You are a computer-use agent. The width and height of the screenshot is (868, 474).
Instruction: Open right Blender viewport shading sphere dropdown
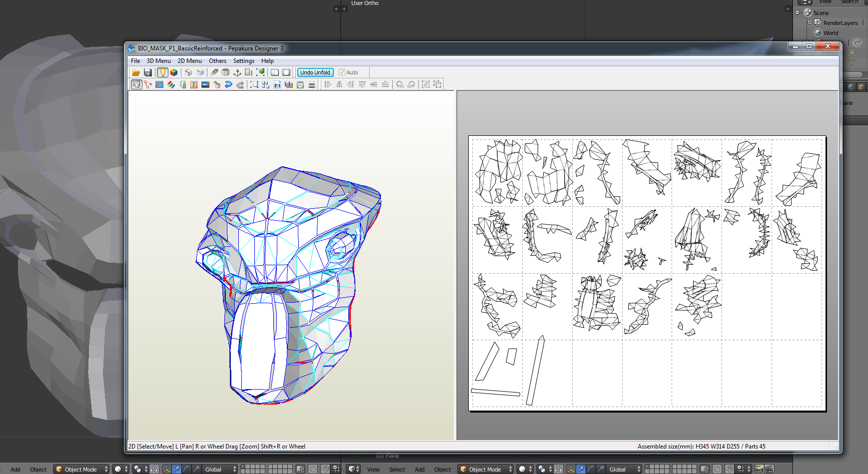coord(525,469)
